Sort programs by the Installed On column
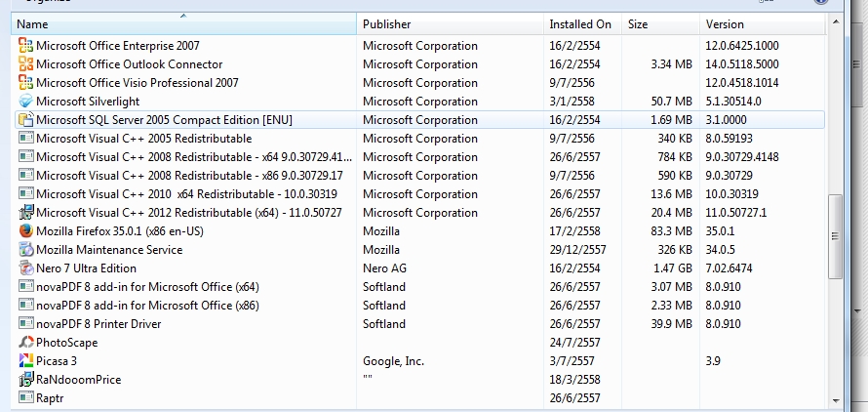Image resolution: width=868 pixels, height=412 pixels. coord(583,23)
